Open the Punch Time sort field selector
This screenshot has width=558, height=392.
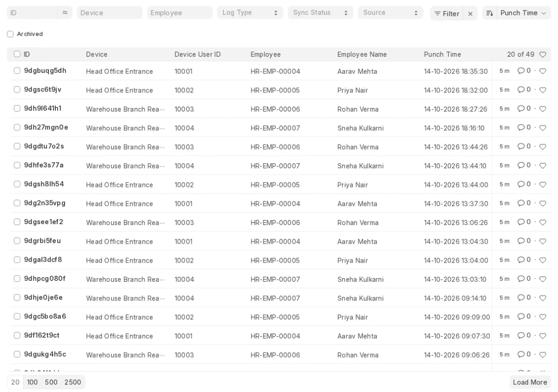(x=524, y=13)
